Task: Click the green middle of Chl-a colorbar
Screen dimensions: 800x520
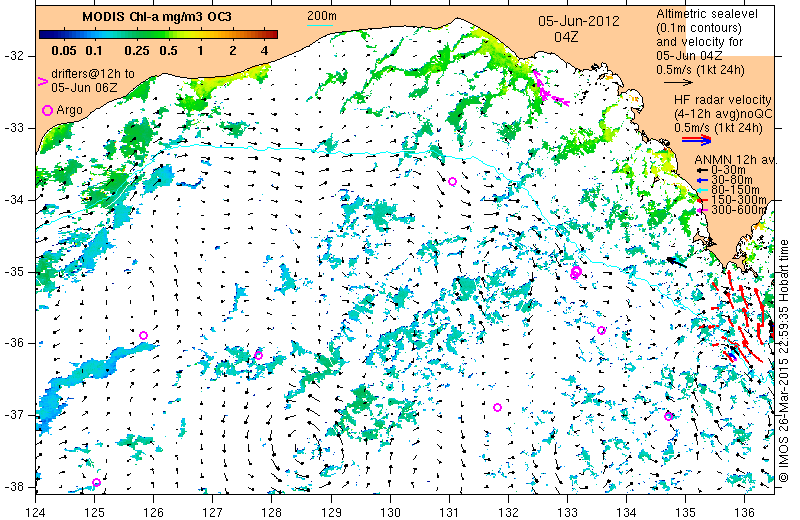Action: pos(158,35)
